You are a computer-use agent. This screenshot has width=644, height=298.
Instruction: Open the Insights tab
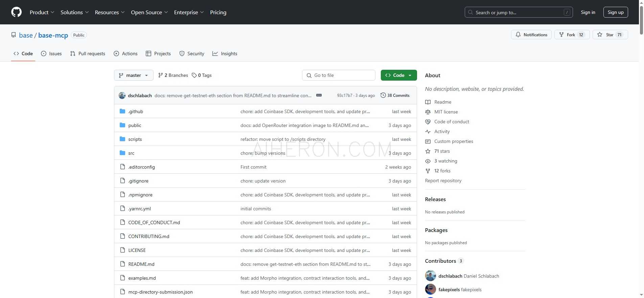225,54
